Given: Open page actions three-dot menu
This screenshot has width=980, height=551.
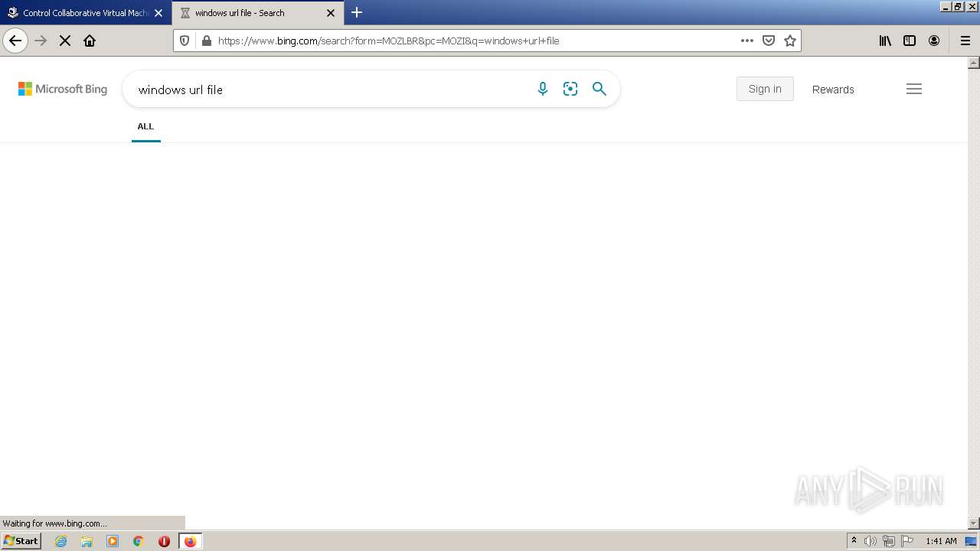Looking at the screenshot, I should 747,41.
